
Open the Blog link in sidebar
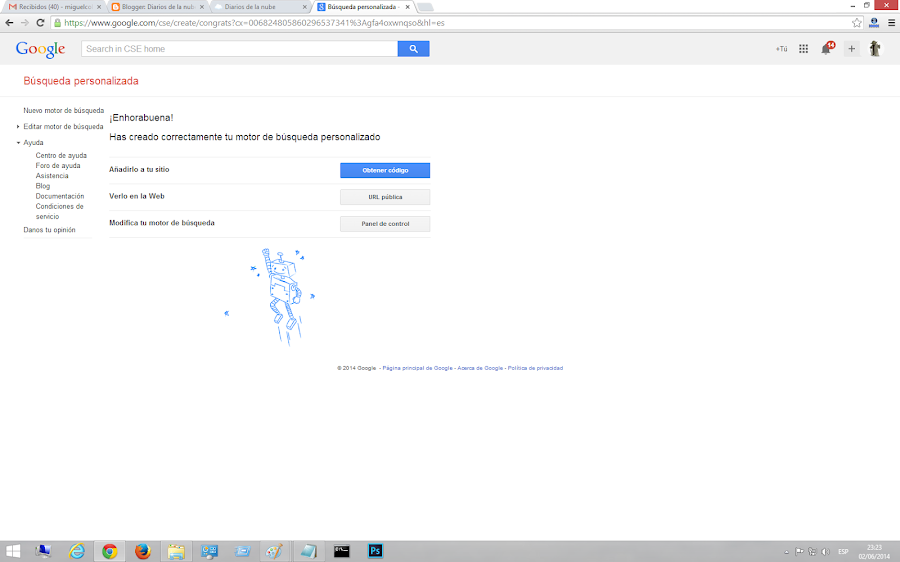(42, 186)
